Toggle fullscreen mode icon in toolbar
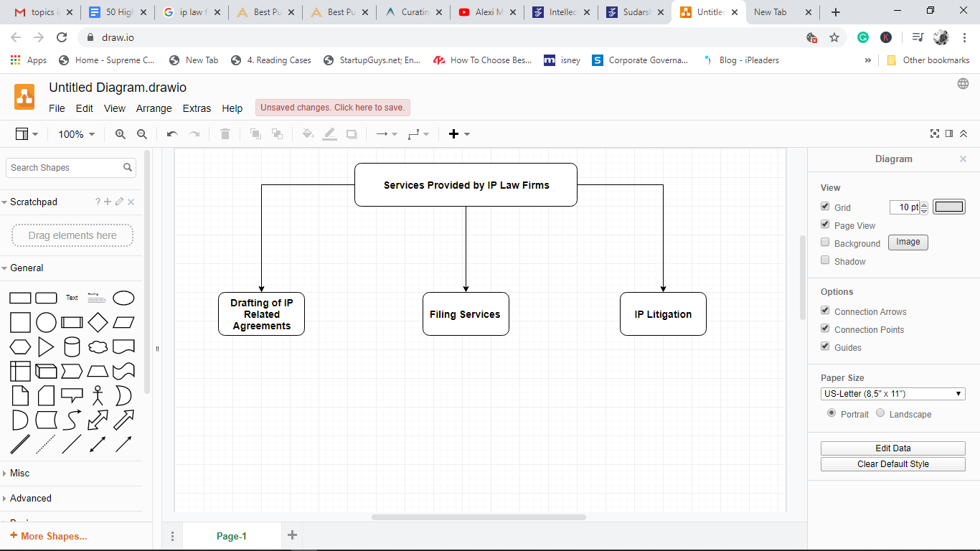The height and width of the screenshot is (551, 980). 935,134
